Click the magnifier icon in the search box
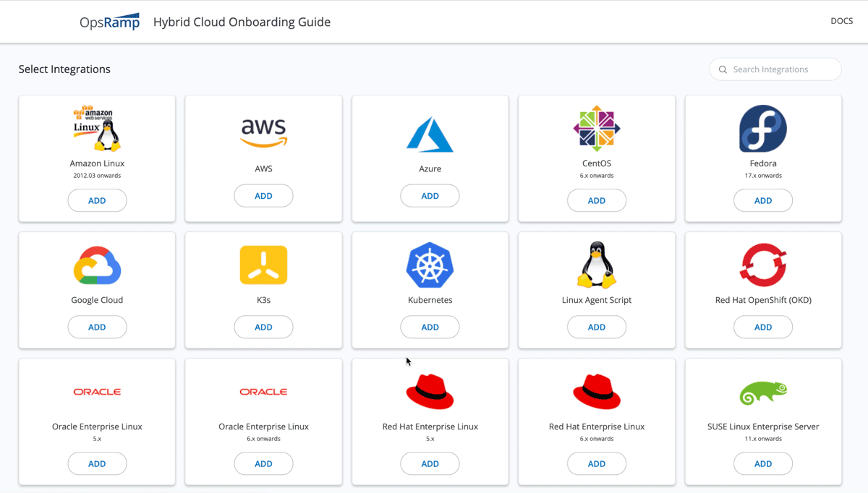 [723, 69]
